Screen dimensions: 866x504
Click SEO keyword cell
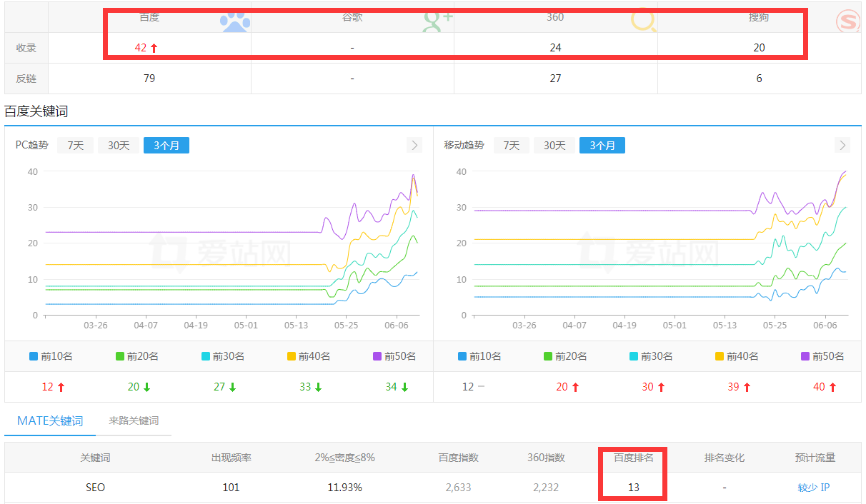[x=95, y=488]
